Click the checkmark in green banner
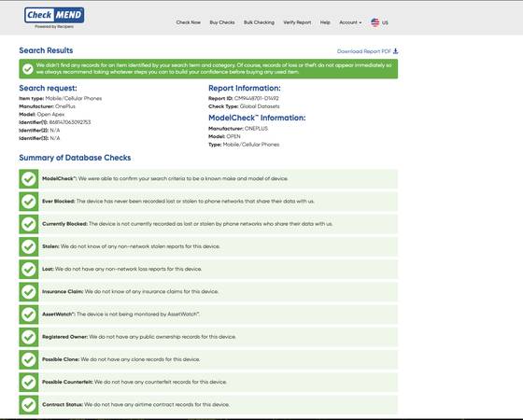Image resolution: width=523 pixels, height=420 pixels. coord(28,69)
